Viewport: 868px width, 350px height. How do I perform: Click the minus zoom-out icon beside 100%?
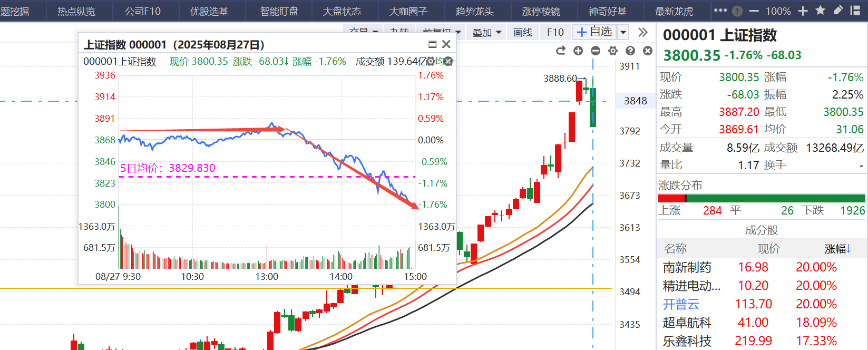pos(754,11)
